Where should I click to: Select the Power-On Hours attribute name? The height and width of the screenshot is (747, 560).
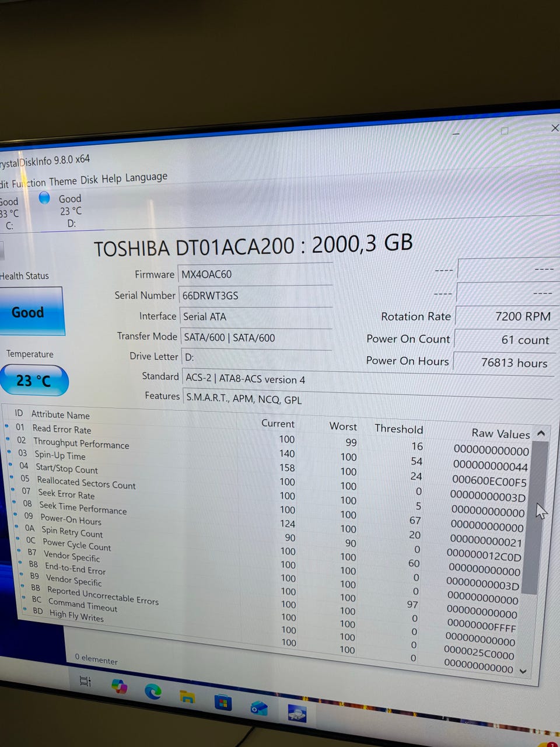pyautogui.click(x=71, y=519)
